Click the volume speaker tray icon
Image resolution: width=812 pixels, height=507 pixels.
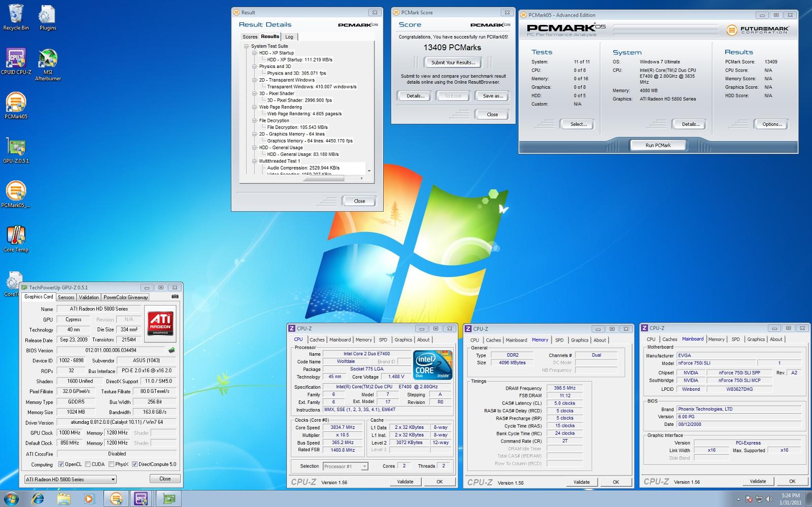point(769,499)
